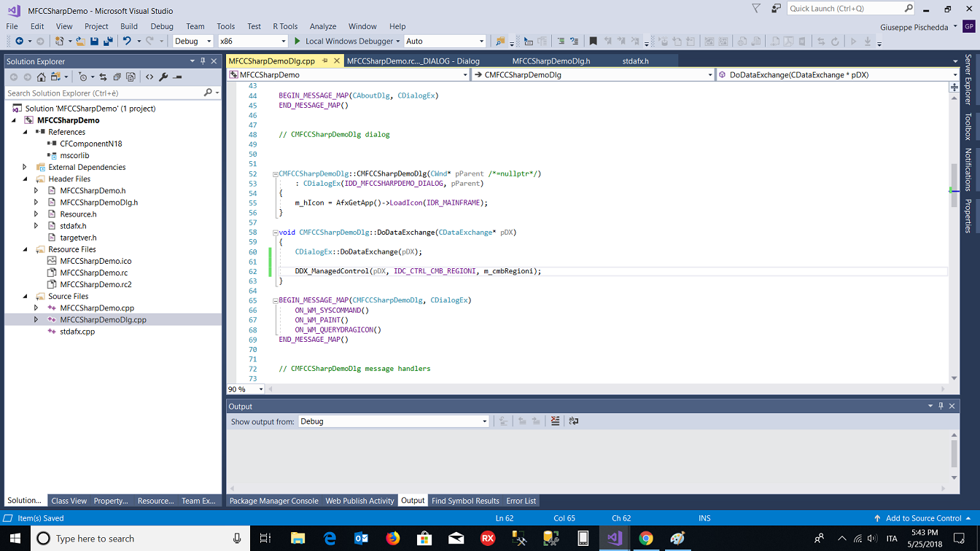
Task: Collapse the References node
Action: click(x=25, y=132)
